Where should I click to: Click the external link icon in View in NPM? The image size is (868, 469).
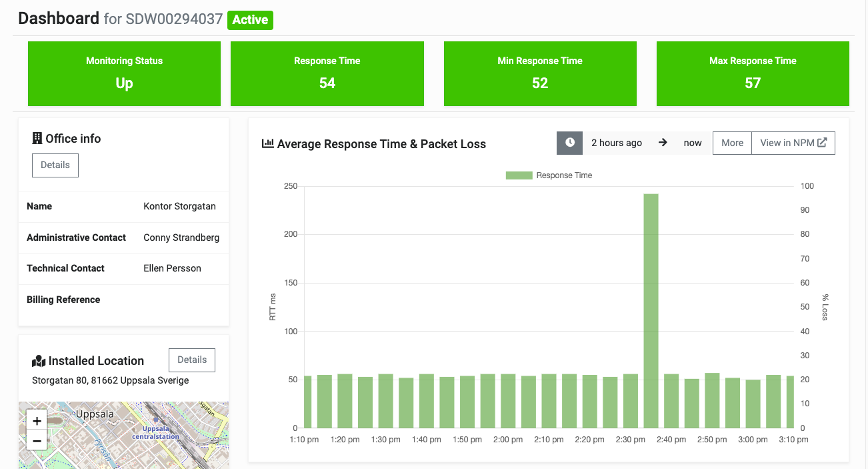(823, 142)
